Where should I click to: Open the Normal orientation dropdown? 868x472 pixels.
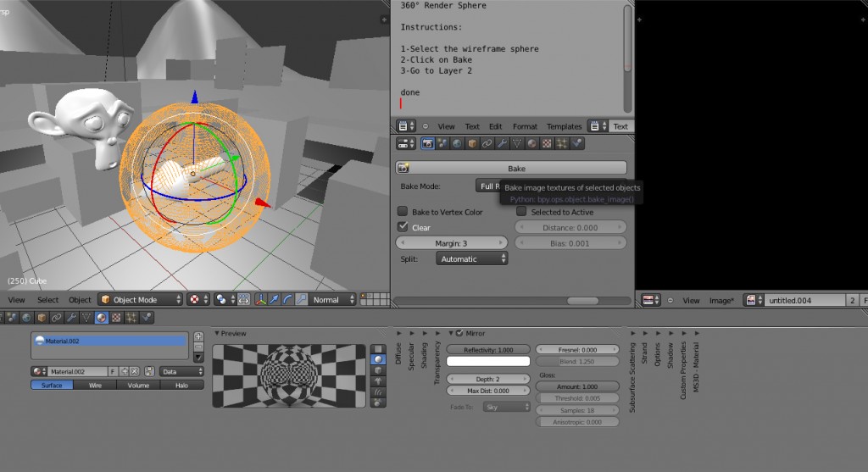[x=332, y=300]
